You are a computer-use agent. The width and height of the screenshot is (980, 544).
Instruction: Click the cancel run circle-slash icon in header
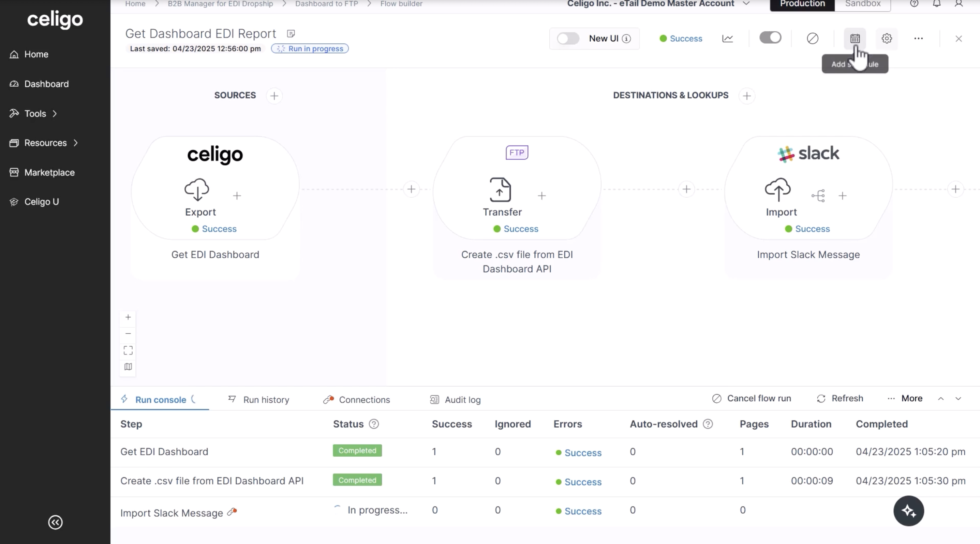tap(812, 39)
